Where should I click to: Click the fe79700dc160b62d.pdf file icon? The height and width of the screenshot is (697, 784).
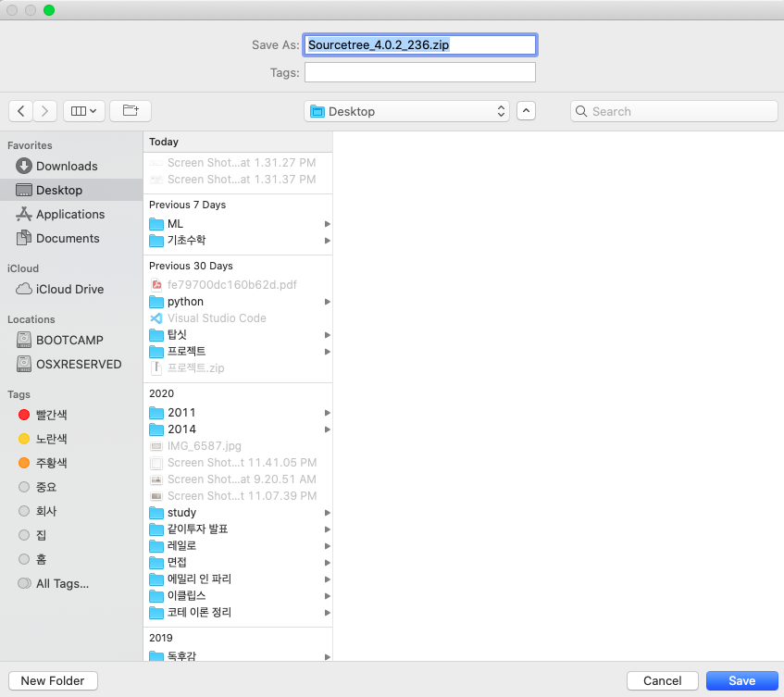pos(156,285)
